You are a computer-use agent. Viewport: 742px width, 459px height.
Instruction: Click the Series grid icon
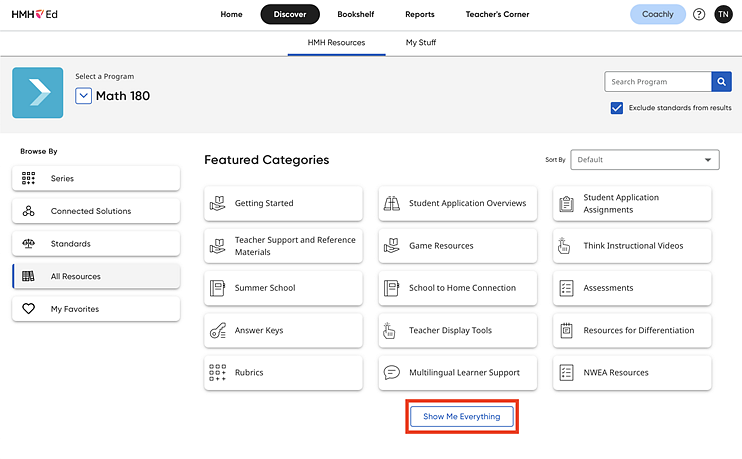click(28, 178)
